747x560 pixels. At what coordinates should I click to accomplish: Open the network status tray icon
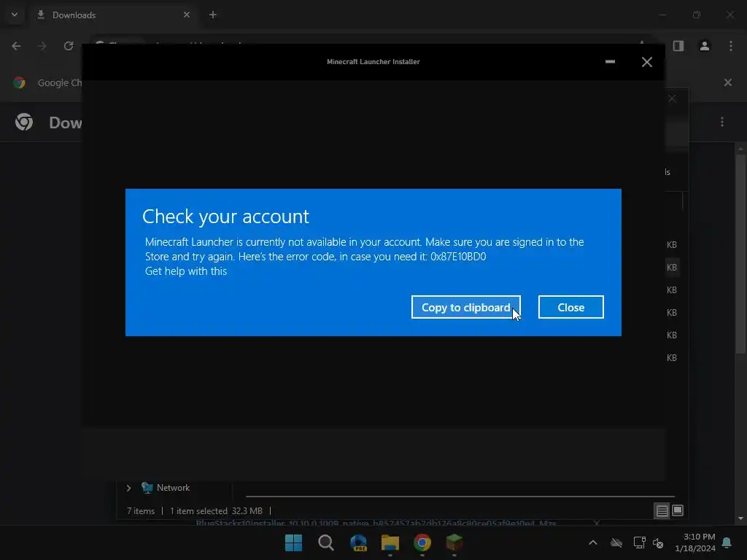coord(639,542)
